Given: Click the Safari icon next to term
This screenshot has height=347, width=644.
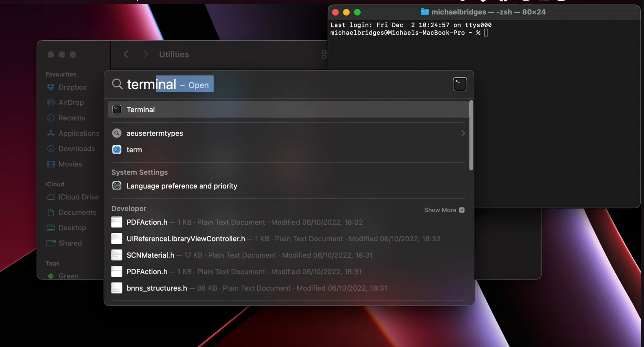Looking at the screenshot, I should (x=117, y=150).
